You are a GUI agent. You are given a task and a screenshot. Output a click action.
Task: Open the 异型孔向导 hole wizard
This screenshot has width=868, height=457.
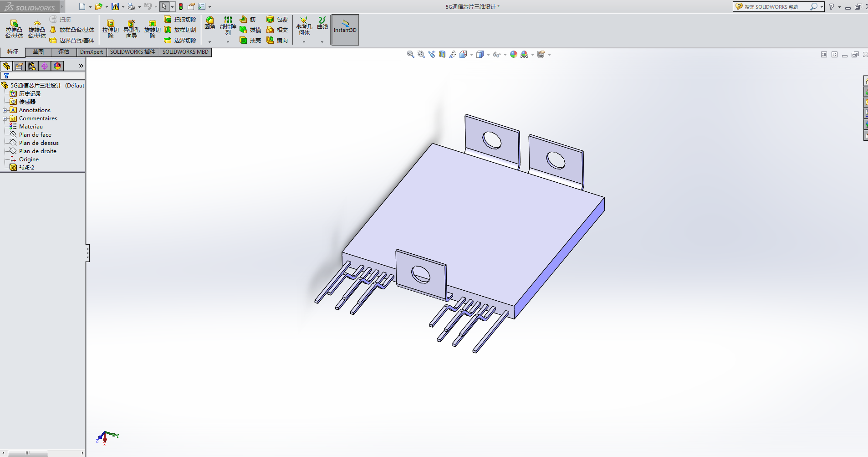tap(131, 29)
